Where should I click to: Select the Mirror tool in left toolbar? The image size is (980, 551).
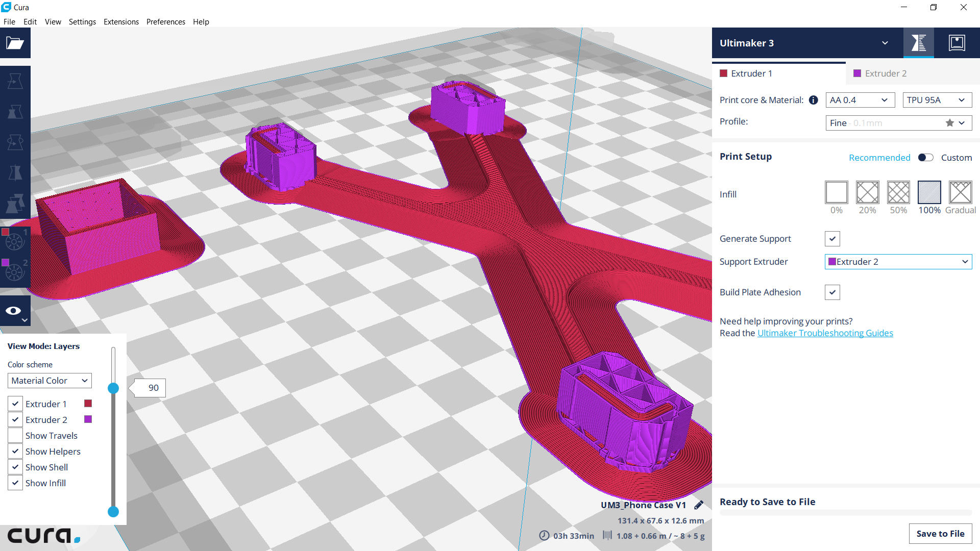[15, 173]
